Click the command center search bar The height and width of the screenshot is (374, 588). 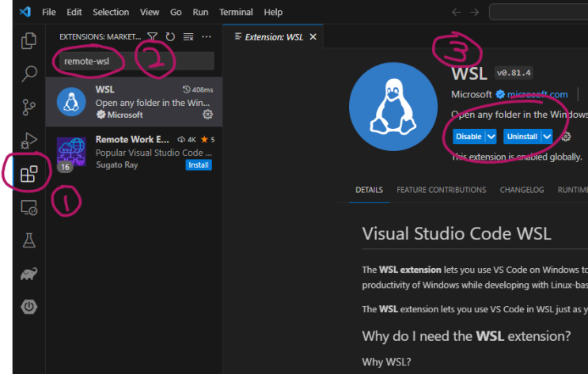click(538, 12)
